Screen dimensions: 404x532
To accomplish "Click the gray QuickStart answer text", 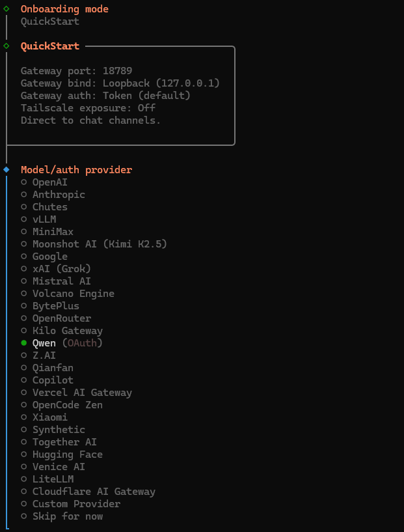I will click(x=50, y=21).
